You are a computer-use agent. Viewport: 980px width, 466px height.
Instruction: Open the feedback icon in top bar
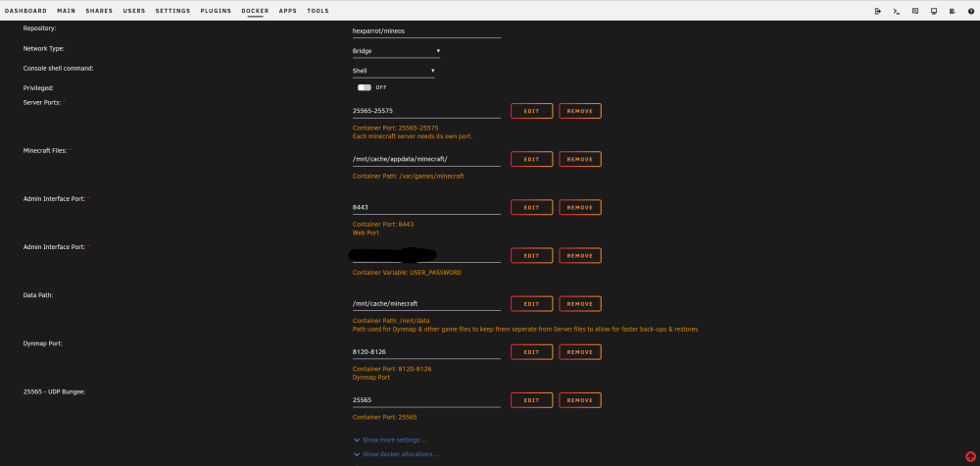pos(915,11)
